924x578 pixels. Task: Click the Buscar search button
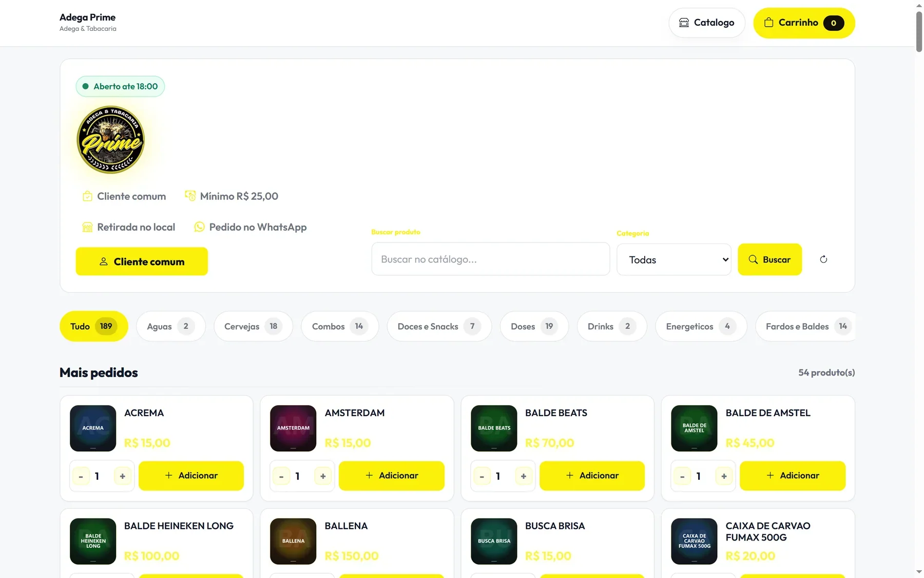click(769, 259)
